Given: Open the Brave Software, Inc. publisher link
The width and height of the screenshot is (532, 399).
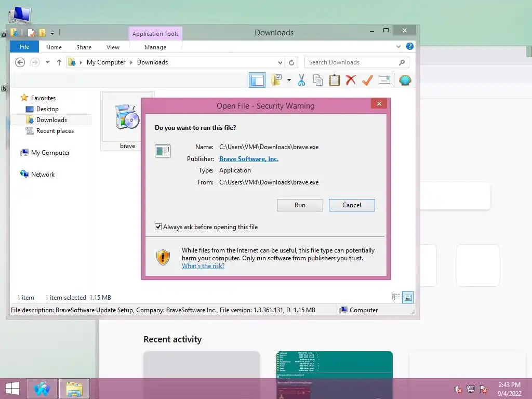Looking at the screenshot, I should point(249,159).
